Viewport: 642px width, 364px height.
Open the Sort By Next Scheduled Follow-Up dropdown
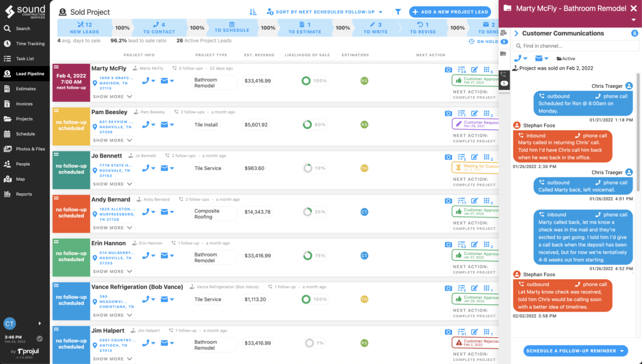pyautogui.click(x=324, y=12)
